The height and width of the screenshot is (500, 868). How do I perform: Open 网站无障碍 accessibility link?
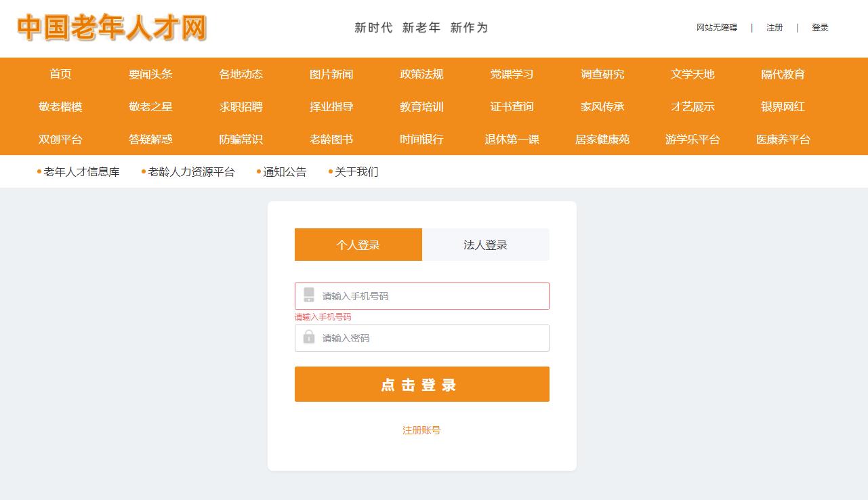(x=717, y=28)
